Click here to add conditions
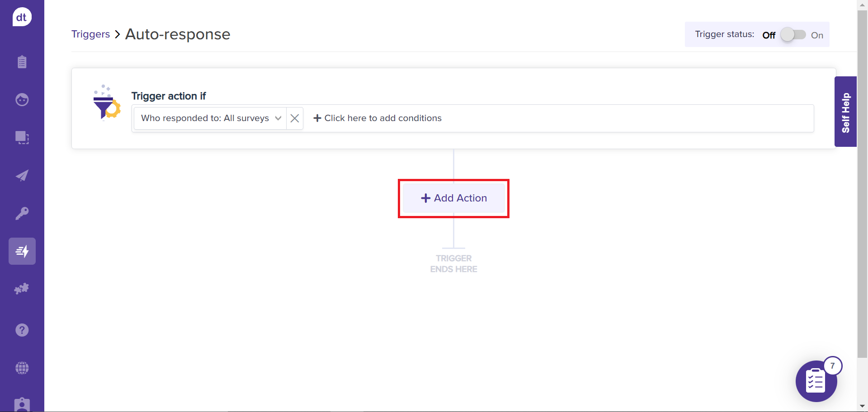The image size is (868, 412). [x=377, y=118]
